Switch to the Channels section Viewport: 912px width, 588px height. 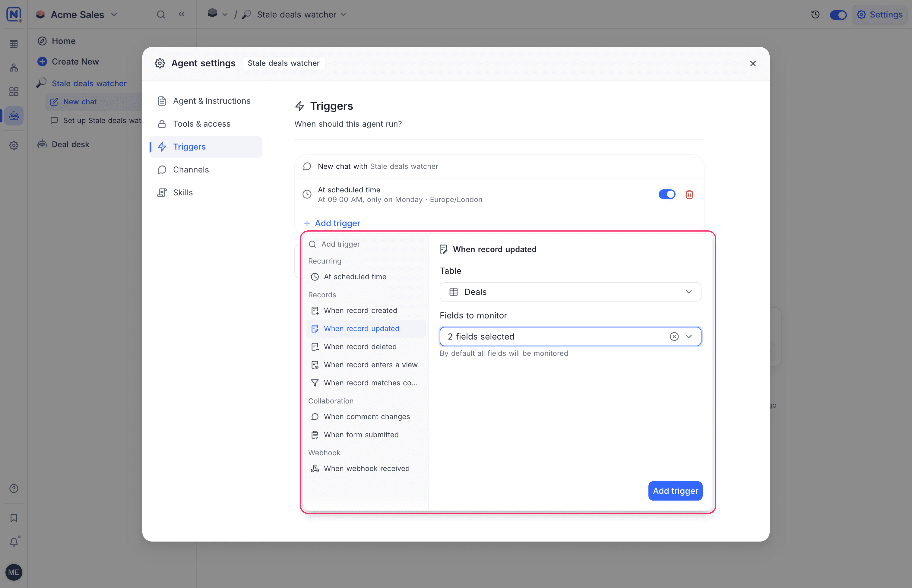click(206, 170)
